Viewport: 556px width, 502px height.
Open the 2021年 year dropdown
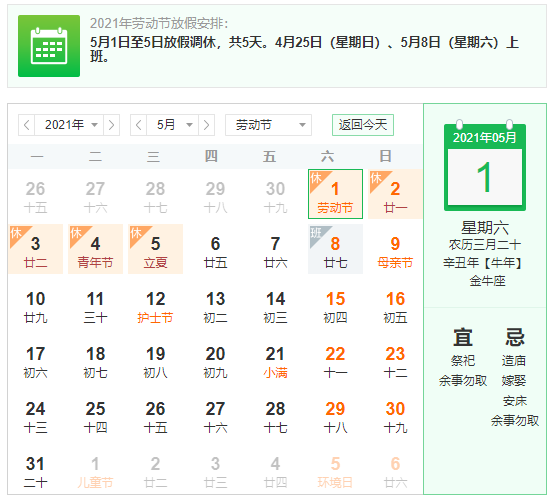(x=69, y=125)
